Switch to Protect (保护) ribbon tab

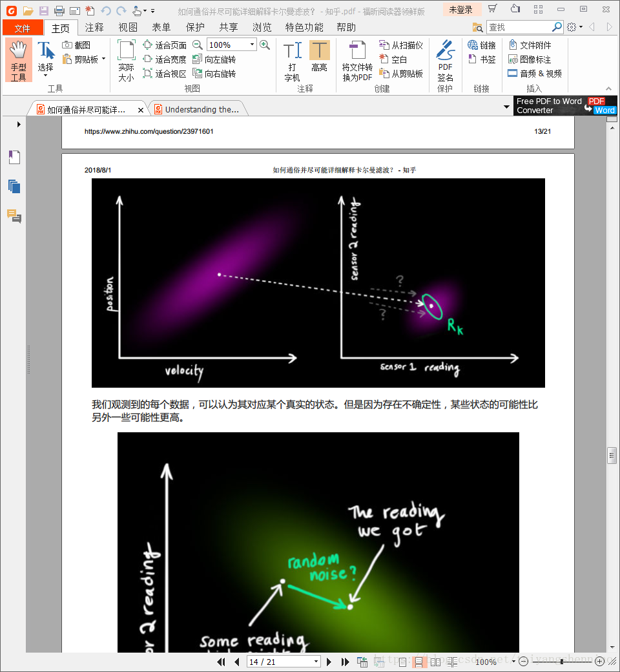[195, 28]
